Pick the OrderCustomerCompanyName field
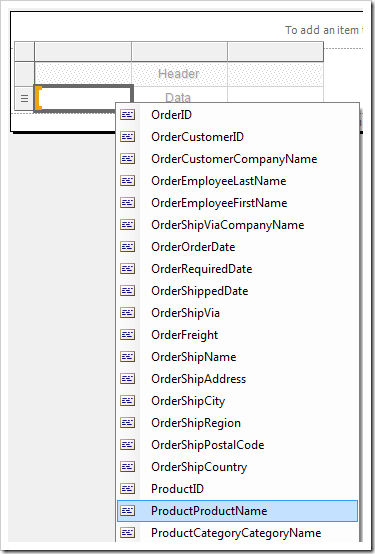Image resolution: width=375 pixels, height=554 pixels. point(237,159)
